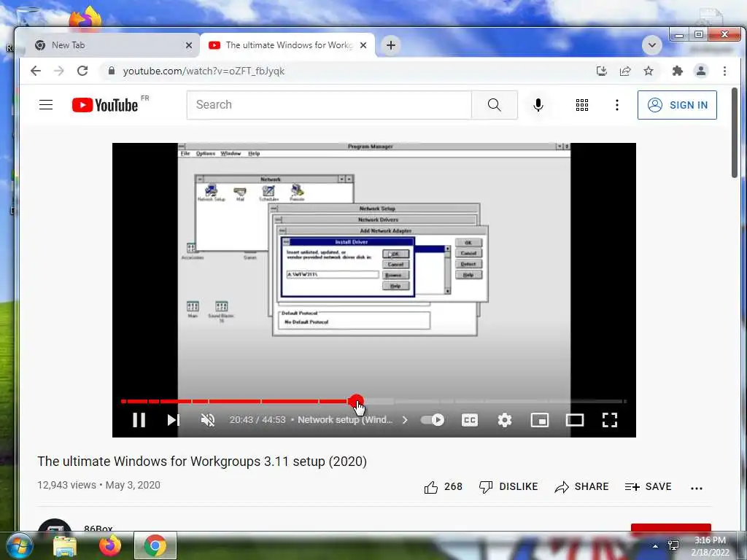This screenshot has height=560, width=747.
Task: Click the SIGN IN button
Action: [677, 105]
